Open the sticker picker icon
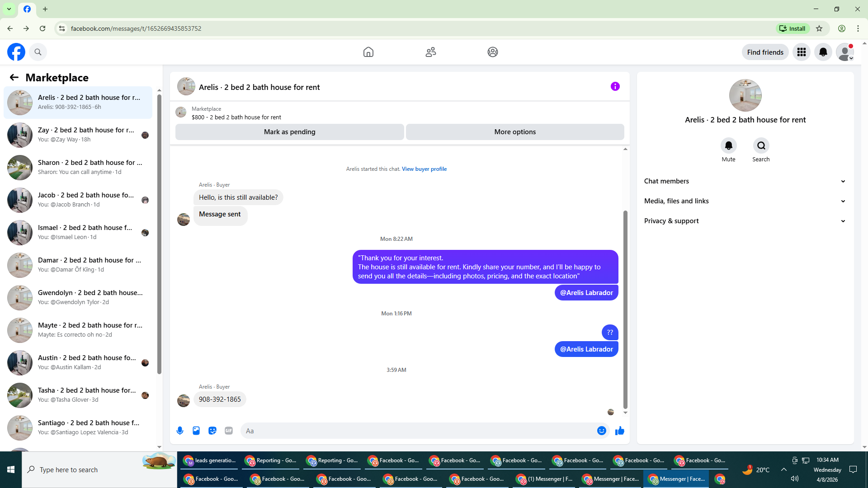Screen dimensions: 868x488 click(212, 431)
